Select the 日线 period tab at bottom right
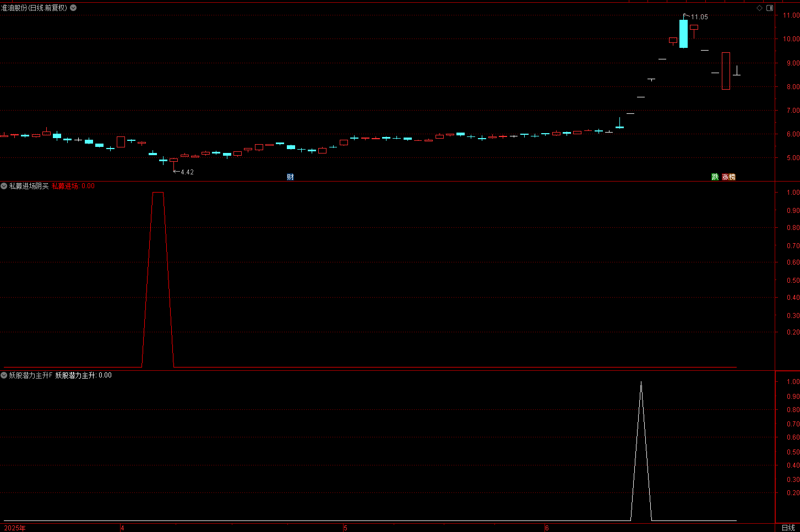Viewport: 800px width, 532px height. coord(788,528)
